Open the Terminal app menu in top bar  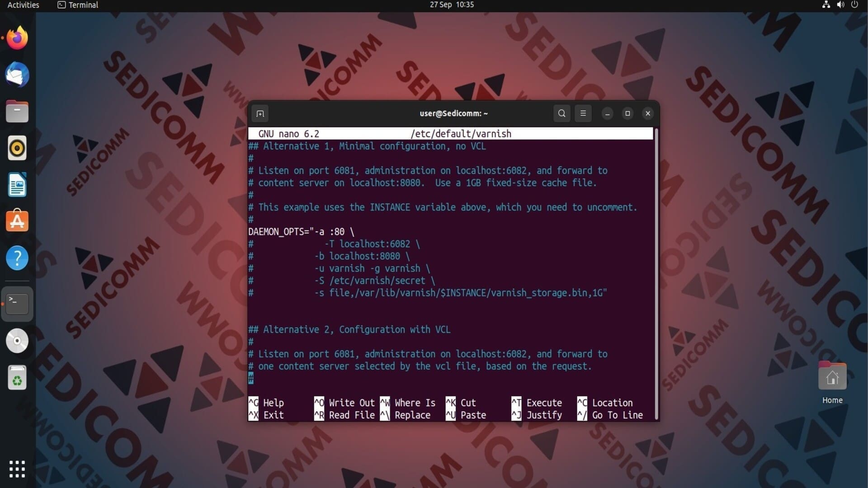[x=78, y=5]
